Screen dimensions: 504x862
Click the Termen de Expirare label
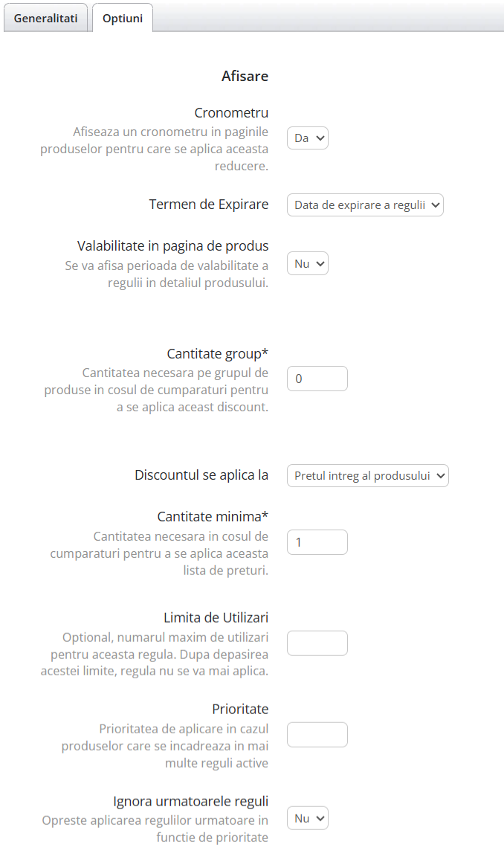(x=209, y=204)
